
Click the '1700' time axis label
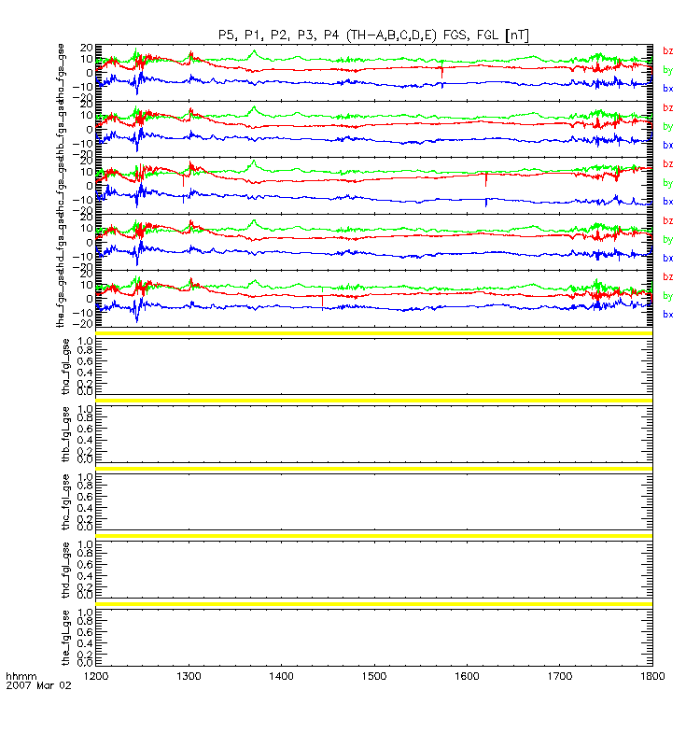pos(559,676)
